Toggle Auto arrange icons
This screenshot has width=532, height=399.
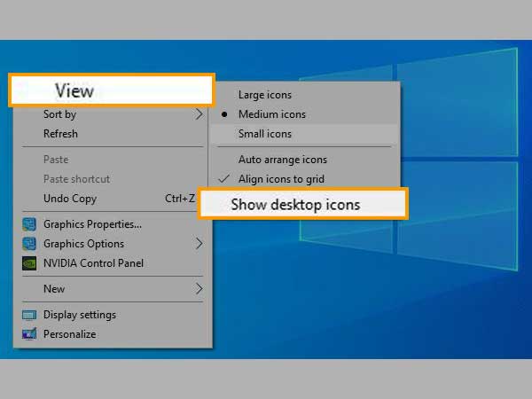[305, 160]
